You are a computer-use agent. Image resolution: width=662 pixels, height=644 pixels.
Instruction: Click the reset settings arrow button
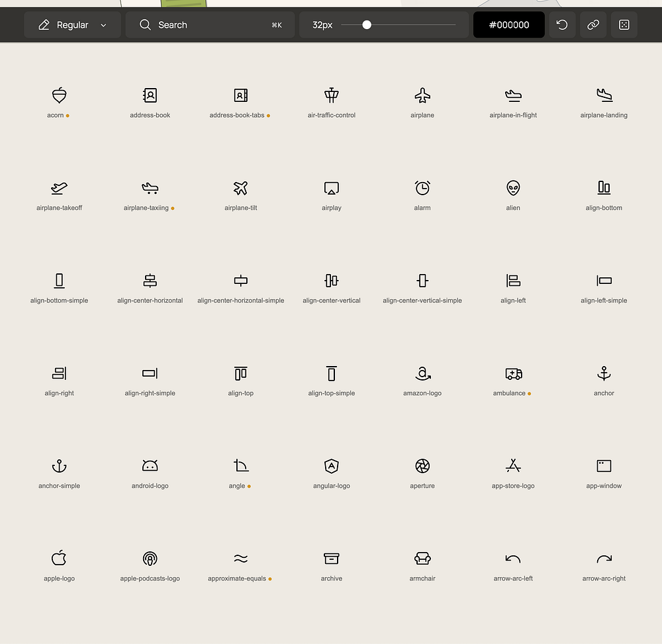(562, 25)
